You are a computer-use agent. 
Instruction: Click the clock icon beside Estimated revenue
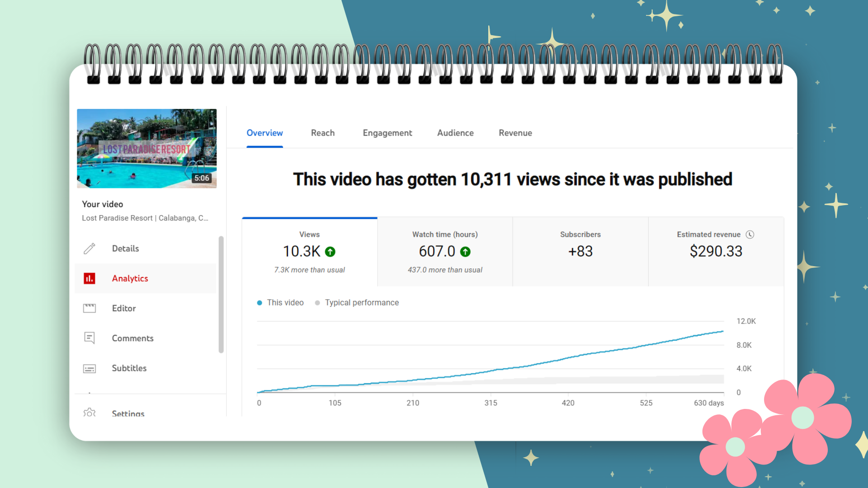coord(750,235)
